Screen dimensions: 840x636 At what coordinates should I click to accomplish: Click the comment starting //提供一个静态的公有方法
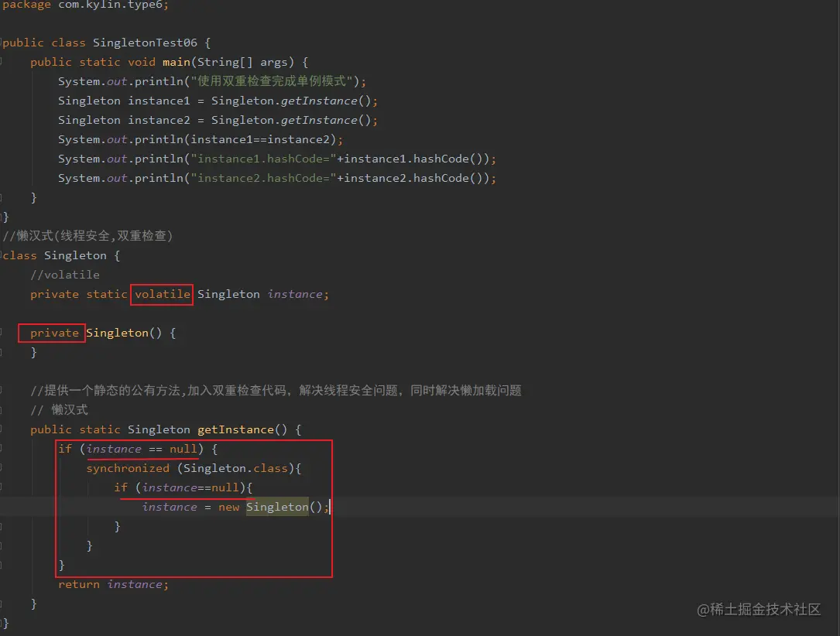pyautogui.click(x=276, y=390)
